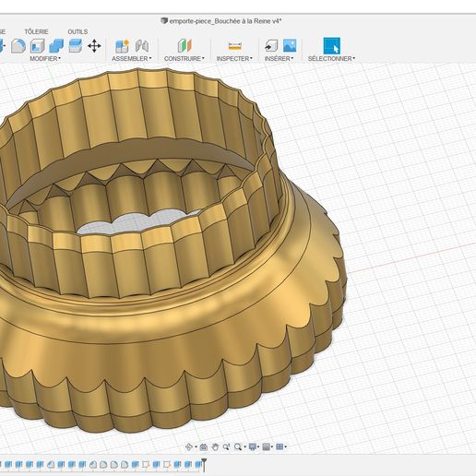The height and width of the screenshot is (476, 476).
Task: Click the Insert Derive icon
Action: coord(271,46)
